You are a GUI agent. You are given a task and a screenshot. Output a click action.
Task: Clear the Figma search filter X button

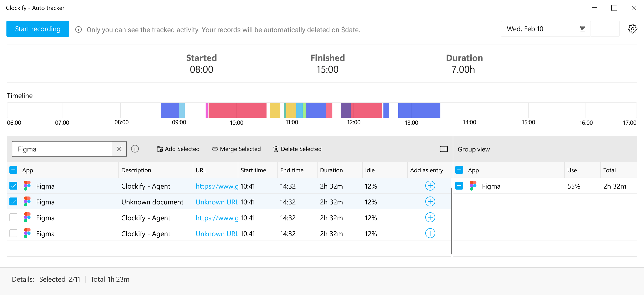pos(120,149)
